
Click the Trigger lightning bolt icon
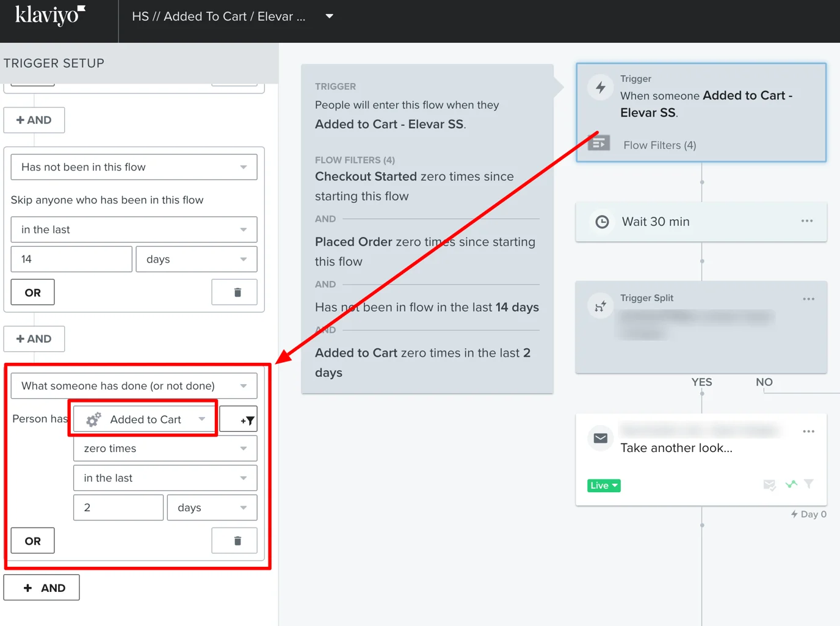click(601, 87)
